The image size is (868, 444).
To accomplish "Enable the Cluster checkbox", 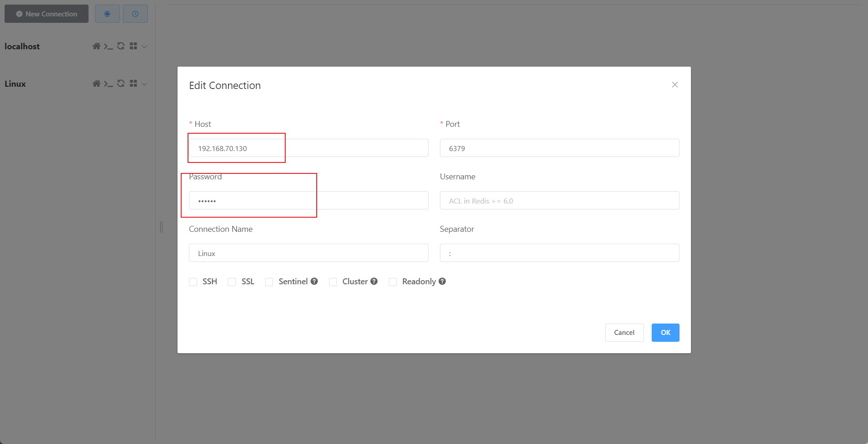I will [x=333, y=282].
